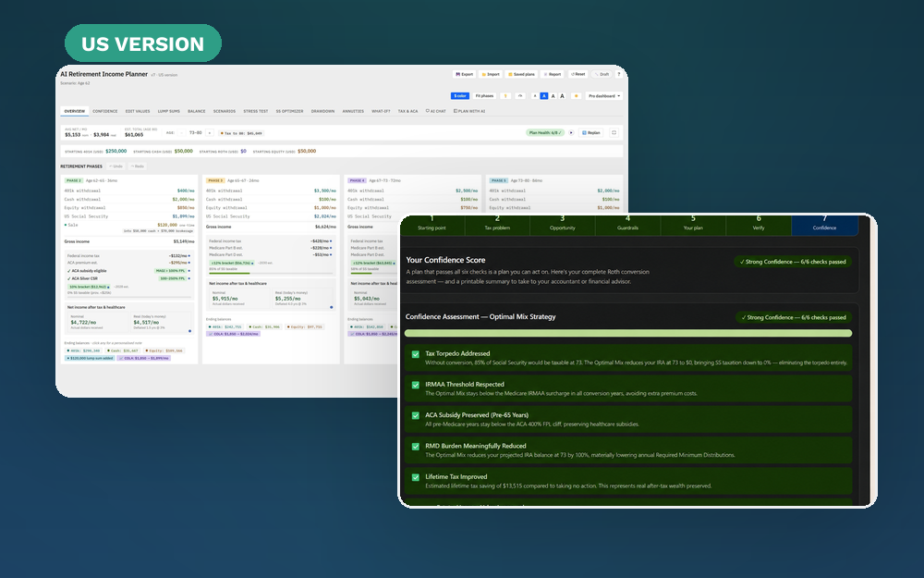Open the Plan with AI tab
This screenshot has width=924, height=578.
469,111
